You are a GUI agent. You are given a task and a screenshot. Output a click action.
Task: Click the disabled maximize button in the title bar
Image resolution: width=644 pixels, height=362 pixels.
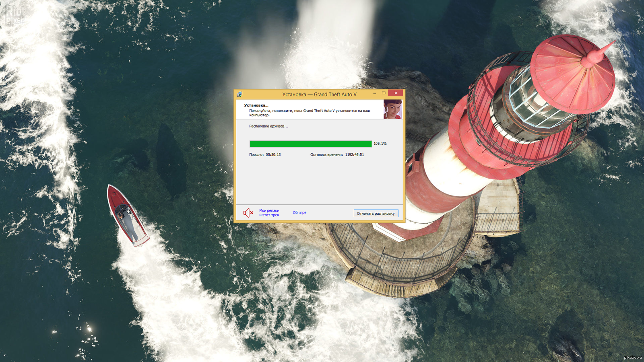pos(384,93)
